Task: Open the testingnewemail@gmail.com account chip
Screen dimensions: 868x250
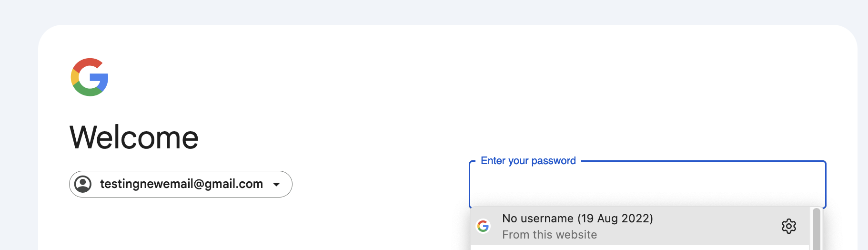Action: [x=181, y=184]
